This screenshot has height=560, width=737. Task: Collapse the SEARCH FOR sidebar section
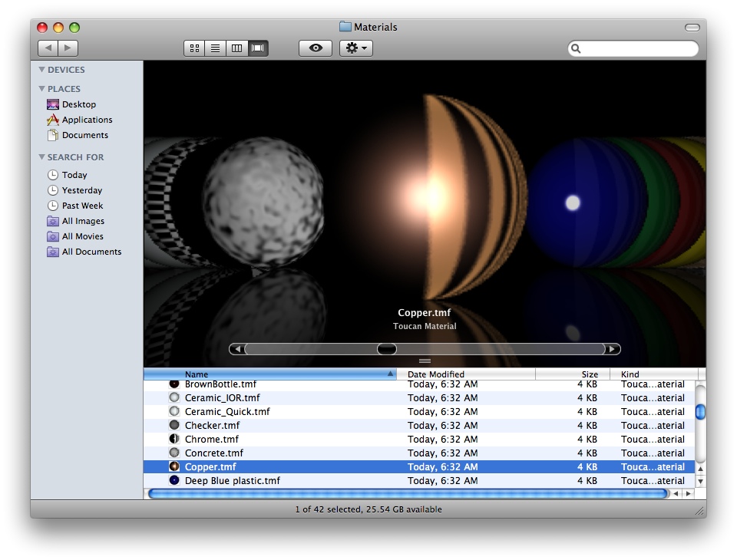42,157
